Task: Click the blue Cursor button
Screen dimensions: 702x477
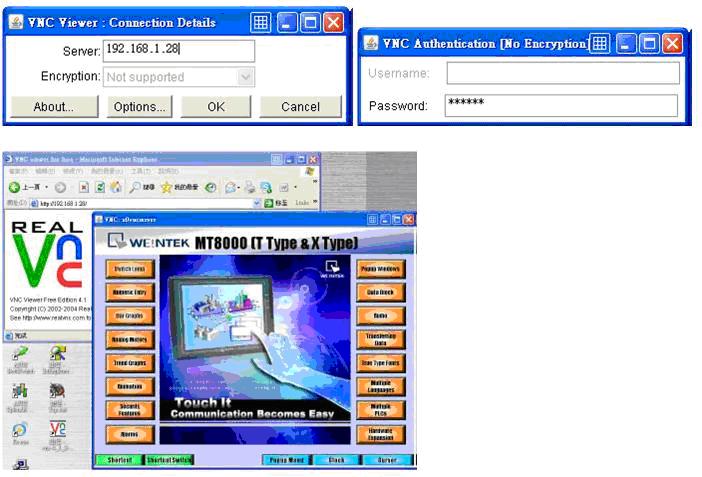Action: pyautogui.click(x=387, y=460)
